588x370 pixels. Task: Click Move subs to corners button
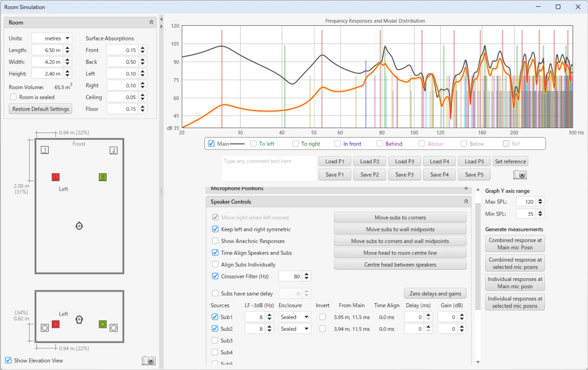pyautogui.click(x=400, y=217)
